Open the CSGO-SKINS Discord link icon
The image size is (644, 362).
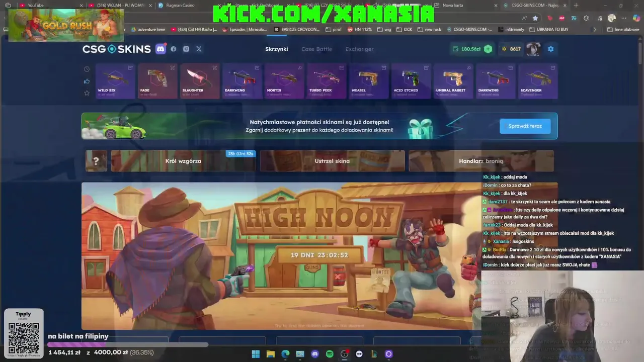(160, 49)
